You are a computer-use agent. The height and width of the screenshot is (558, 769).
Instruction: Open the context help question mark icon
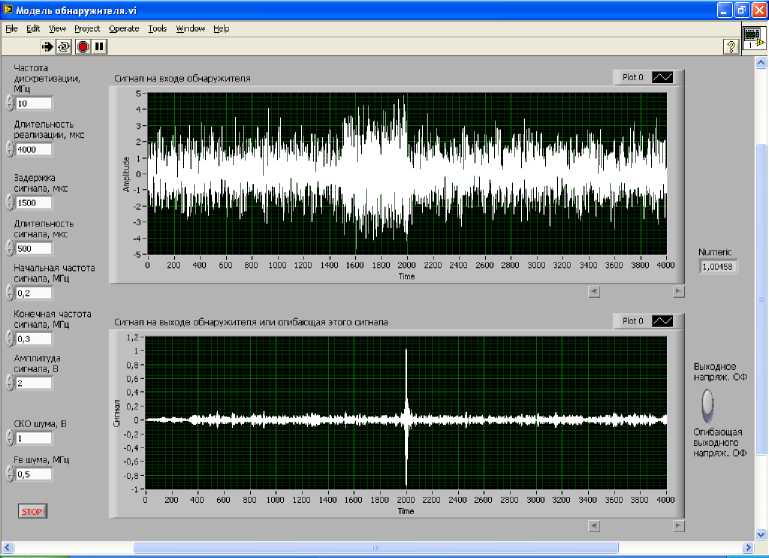point(730,46)
